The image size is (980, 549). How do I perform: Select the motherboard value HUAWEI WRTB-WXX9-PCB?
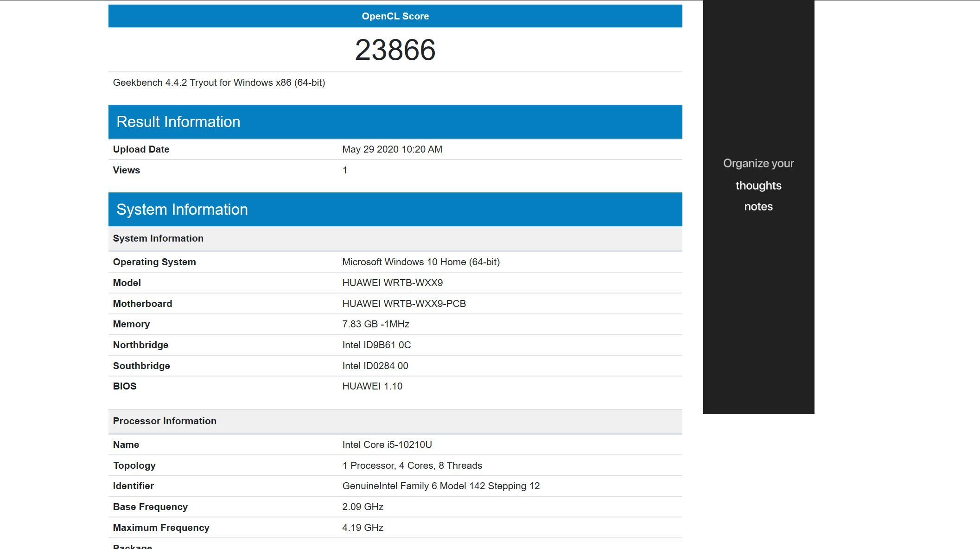click(x=404, y=304)
